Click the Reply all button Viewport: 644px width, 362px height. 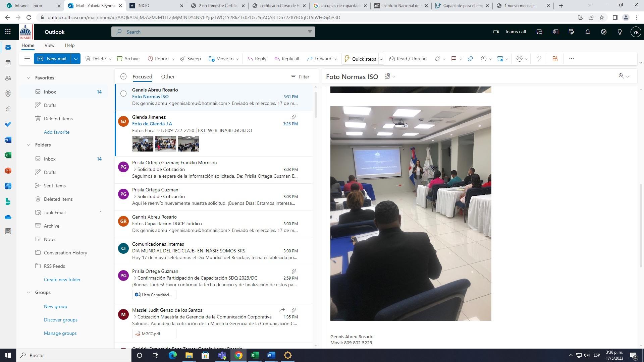286,59
